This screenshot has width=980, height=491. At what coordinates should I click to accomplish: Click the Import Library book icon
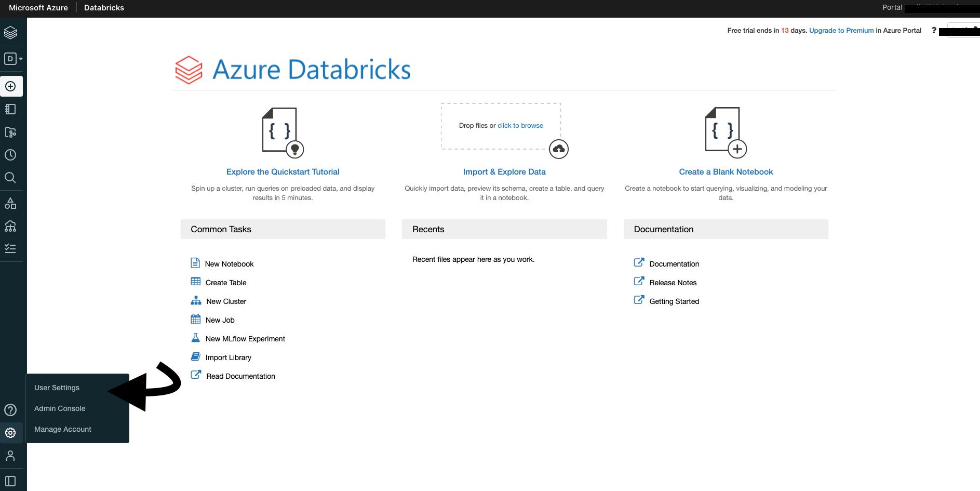tap(196, 356)
